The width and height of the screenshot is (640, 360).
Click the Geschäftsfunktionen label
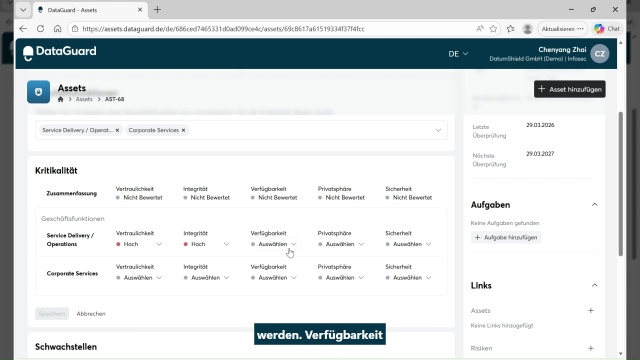73,219
